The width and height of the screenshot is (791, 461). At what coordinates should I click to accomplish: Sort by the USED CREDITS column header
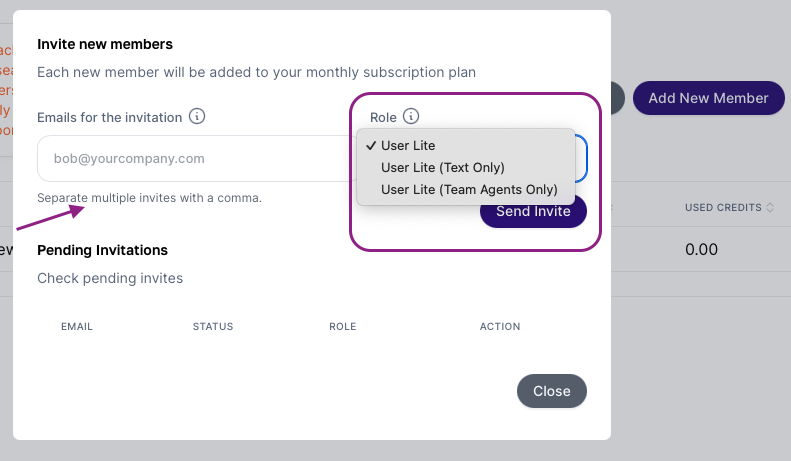723,207
